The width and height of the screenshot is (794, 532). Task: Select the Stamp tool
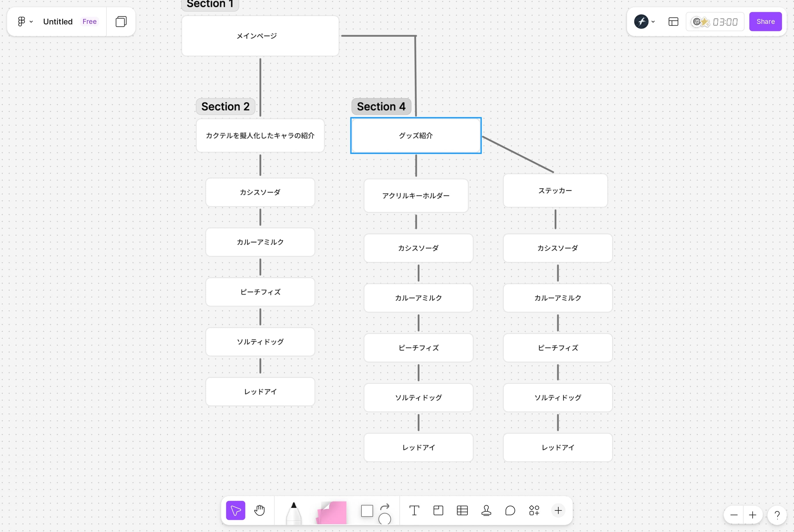[x=486, y=510]
